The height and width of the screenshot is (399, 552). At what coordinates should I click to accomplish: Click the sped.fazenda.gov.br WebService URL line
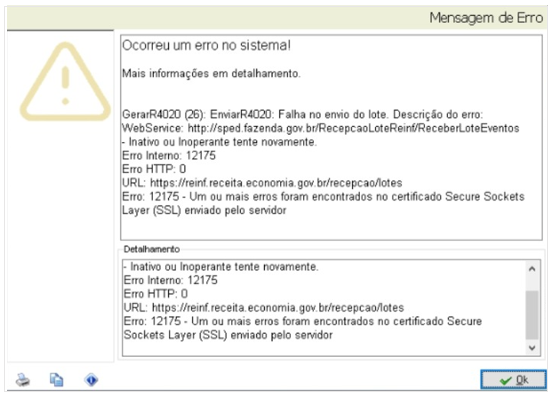(320, 128)
